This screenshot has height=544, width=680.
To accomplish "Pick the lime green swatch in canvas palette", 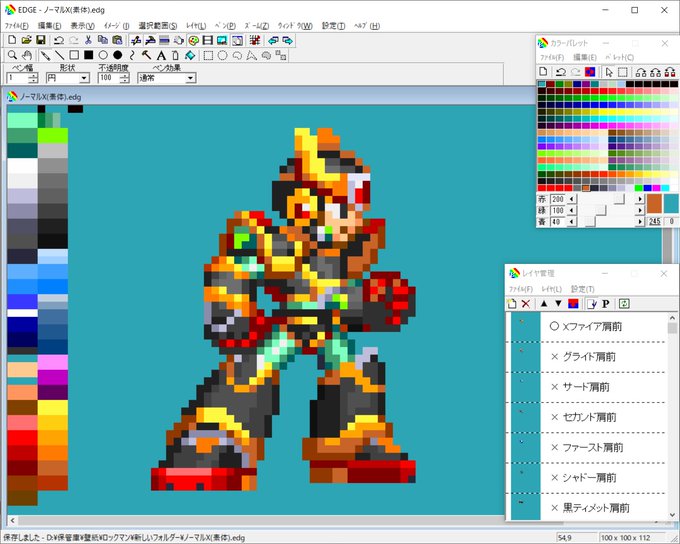I will coord(52,135).
